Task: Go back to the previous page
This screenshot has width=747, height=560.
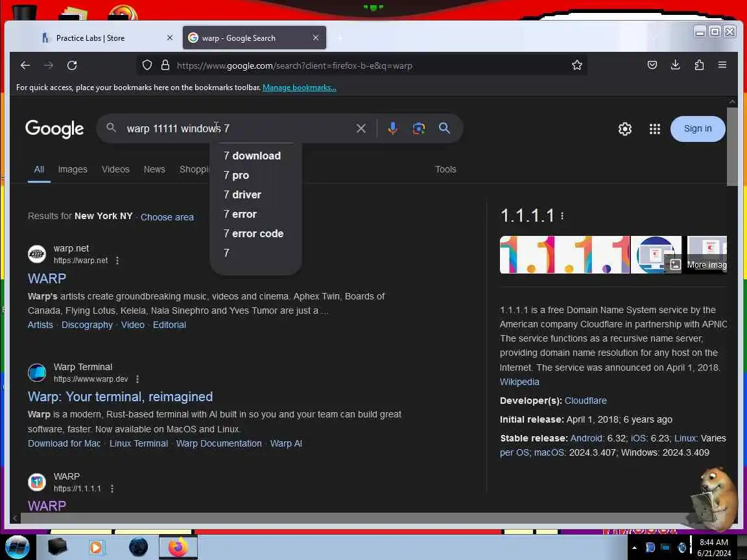Action: pyautogui.click(x=25, y=65)
